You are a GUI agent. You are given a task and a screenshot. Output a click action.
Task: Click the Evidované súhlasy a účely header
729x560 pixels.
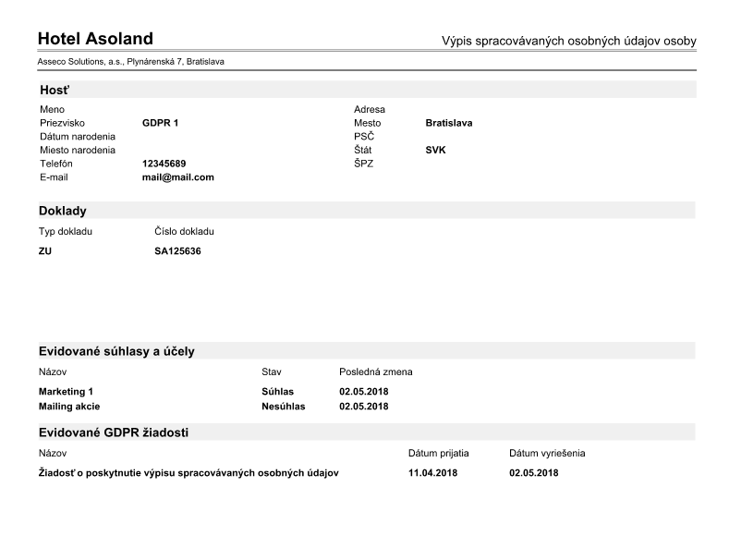116,351
